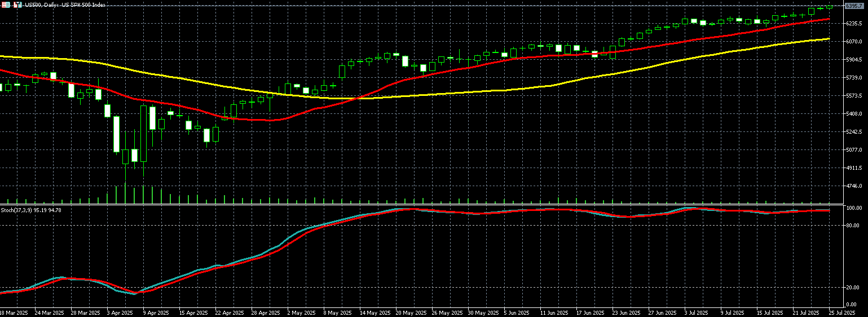Click the 25 Jul 2025 date label

[x=841, y=312]
